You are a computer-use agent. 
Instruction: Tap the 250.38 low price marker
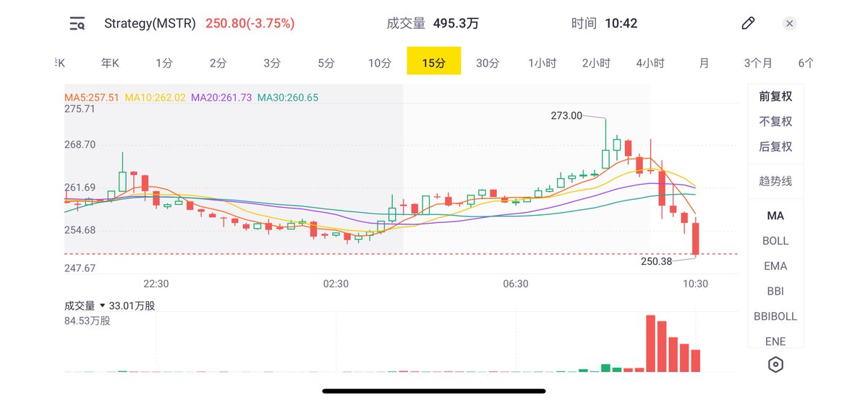click(657, 261)
